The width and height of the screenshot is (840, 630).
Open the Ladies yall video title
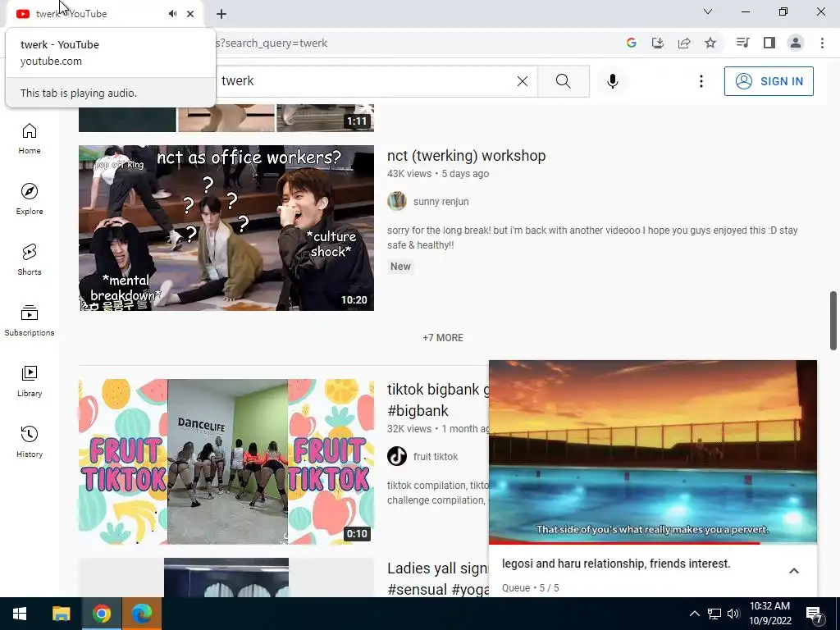click(x=438, y=578)
